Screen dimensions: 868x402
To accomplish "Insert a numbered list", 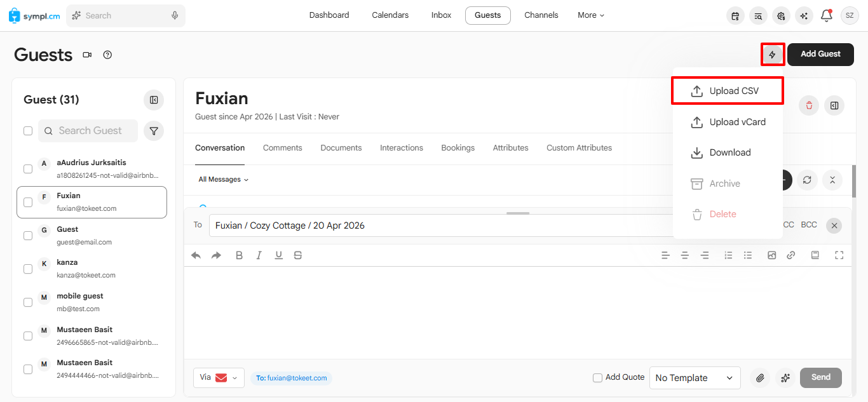I will click(728, 255).
